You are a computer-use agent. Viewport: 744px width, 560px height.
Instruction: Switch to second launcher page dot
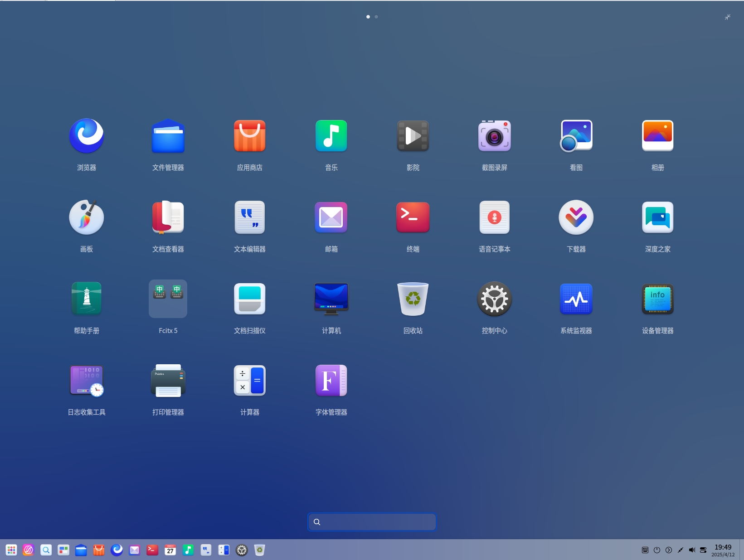(376, 17)
